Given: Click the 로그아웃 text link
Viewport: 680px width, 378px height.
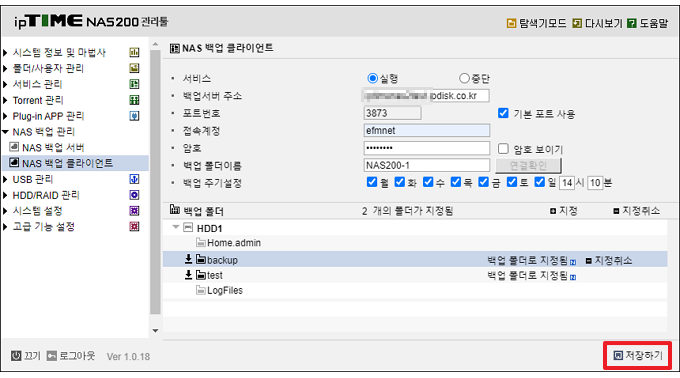Looking at the screenshot, I should [77, 356].
